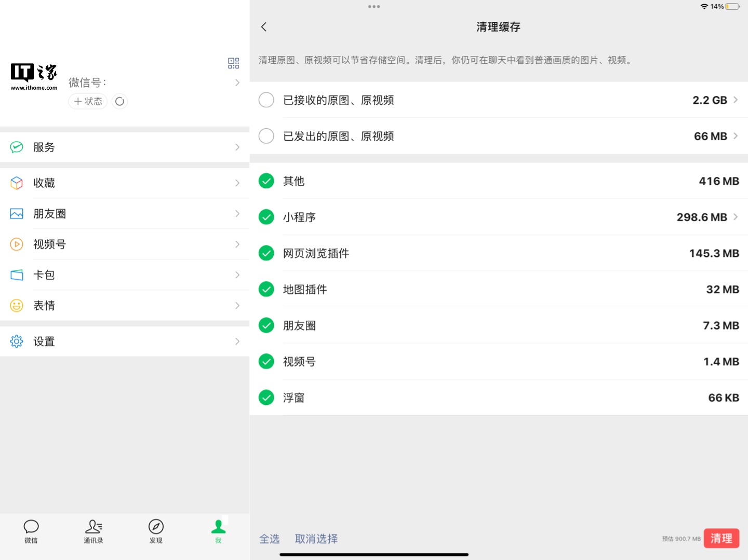Uncheck the 小程序 item
The height and width of the screenshot is (560, 748).
click(266, 217)
